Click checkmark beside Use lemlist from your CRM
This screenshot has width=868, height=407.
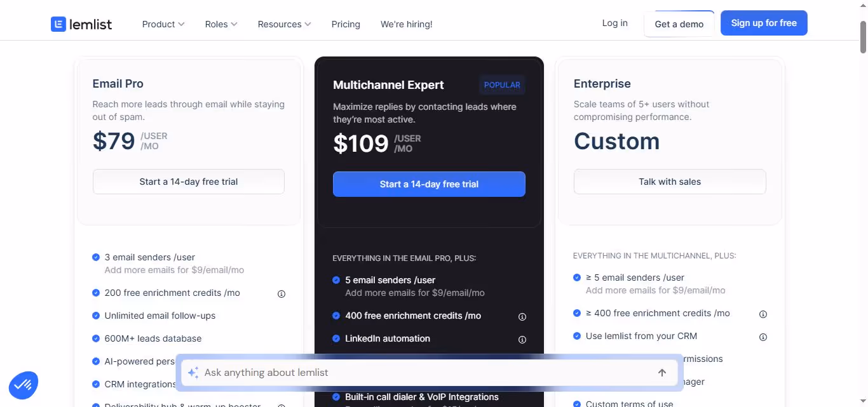point(577,336)
